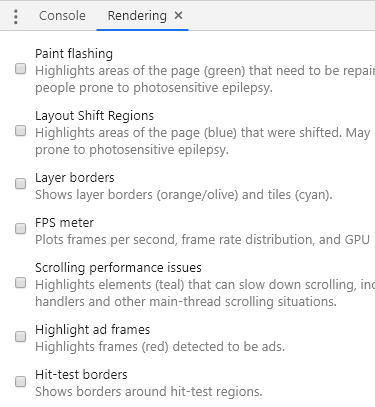This screenshot has height=407, width=375.
Task: Click the Paint flashing label text
Action: (x=74, y=54)
